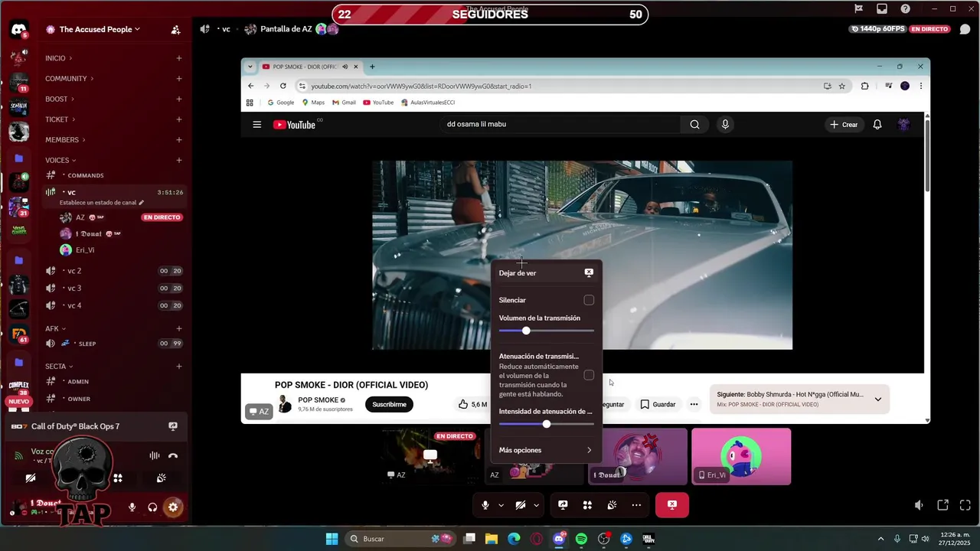The height and width of the screenshot is (551, 980).
Task: Open soundboard icon in voice panel
Action: pyautogui.click(x=162, y=478)
